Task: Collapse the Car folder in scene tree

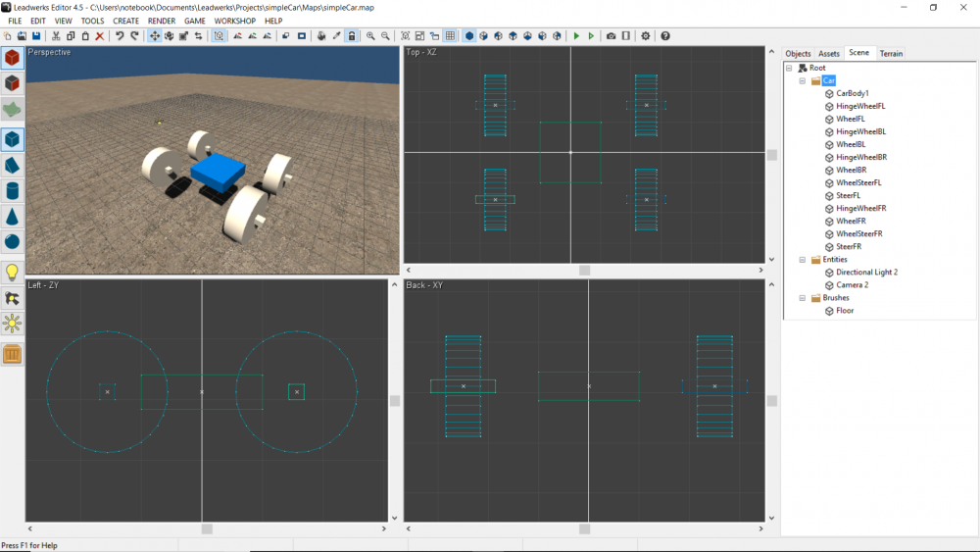Action: click(803, 81)
